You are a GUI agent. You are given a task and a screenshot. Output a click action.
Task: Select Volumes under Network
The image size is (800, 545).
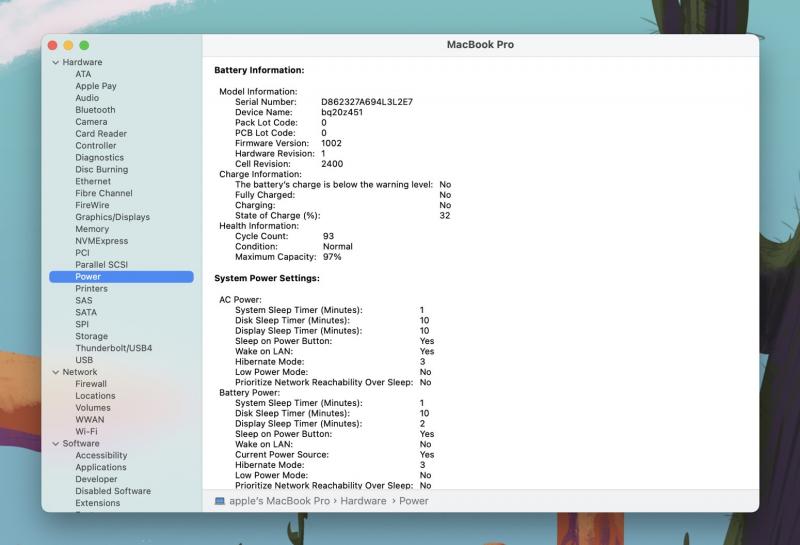tap(93, 407)
